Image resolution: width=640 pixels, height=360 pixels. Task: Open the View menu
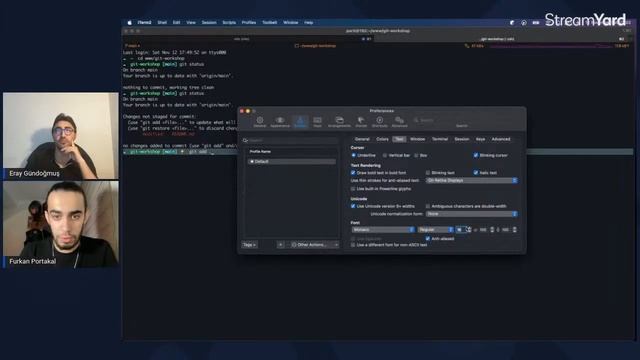coord(191,23)
